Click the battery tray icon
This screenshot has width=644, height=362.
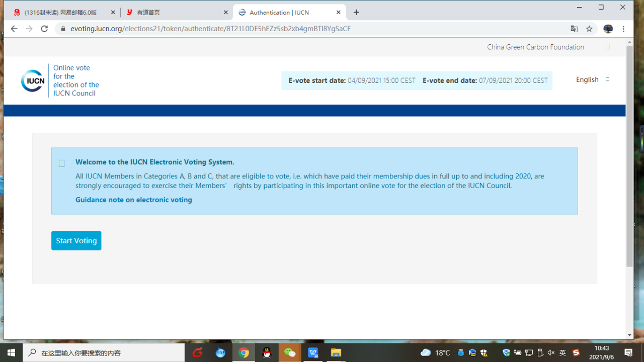[517, 352]
